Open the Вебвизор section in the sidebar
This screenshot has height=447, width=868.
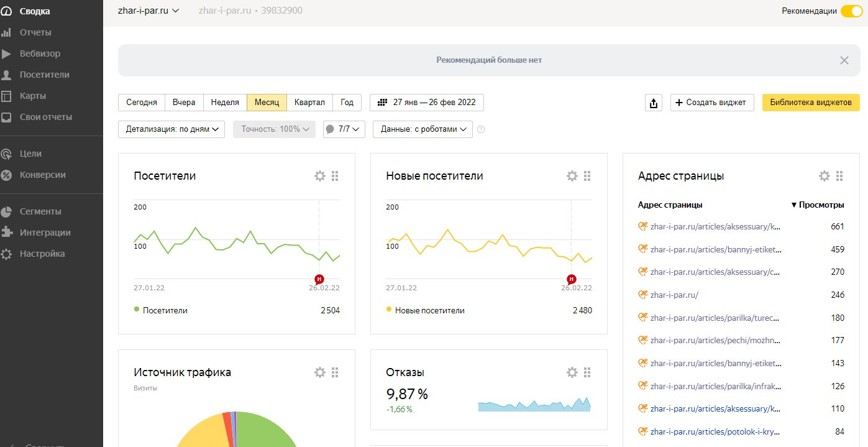40,53
